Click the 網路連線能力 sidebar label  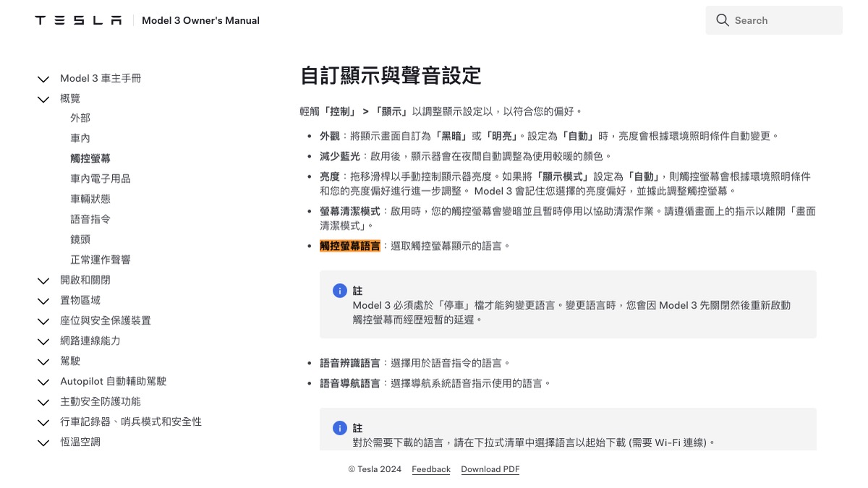coord(90,341)
